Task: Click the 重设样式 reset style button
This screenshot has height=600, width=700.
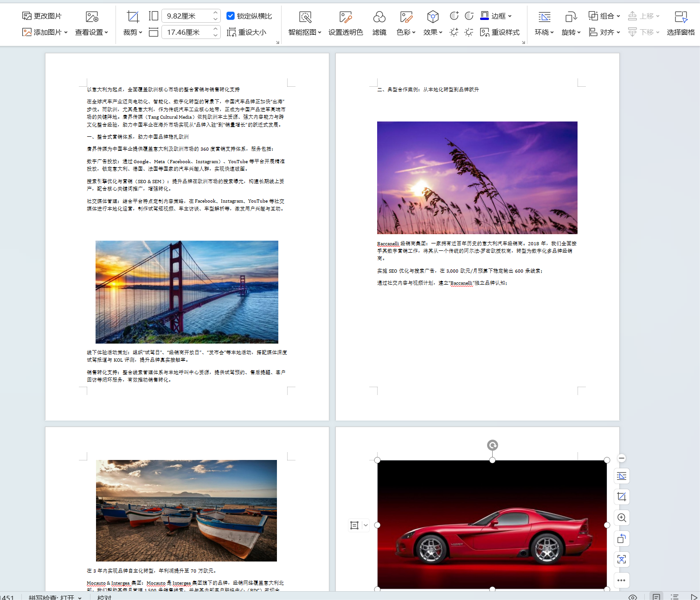Action: (x=500, y=32)
